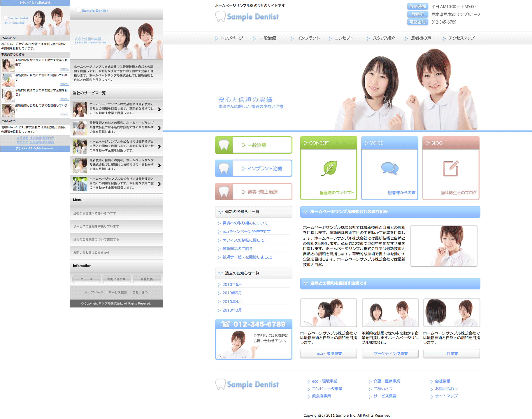
Task: Click the green tooth icon for 一般治療
Action: click(224, 145)
